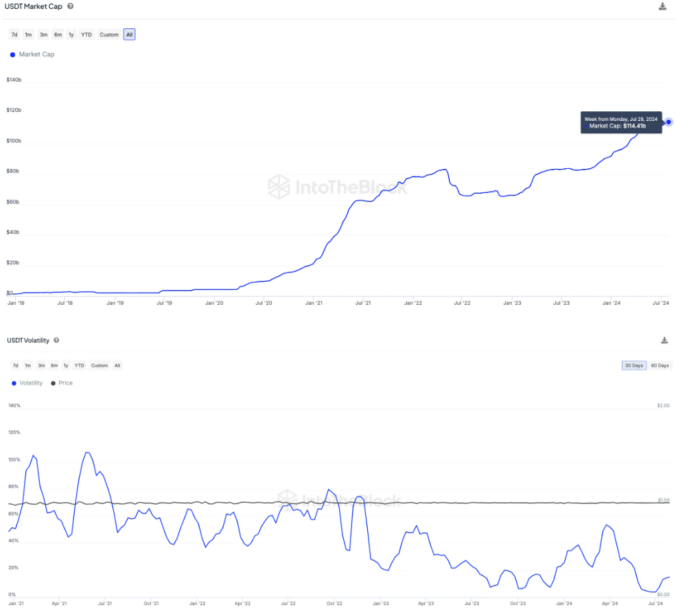Select the 30 Days volatility window
The height and width of the screenshot is (616, 676).
(x=633, y=365)
